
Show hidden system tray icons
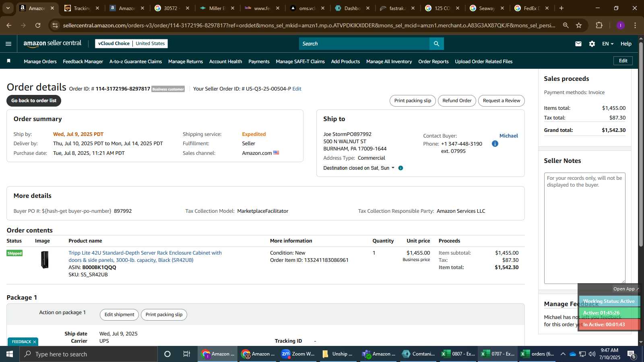coord(563,354)
